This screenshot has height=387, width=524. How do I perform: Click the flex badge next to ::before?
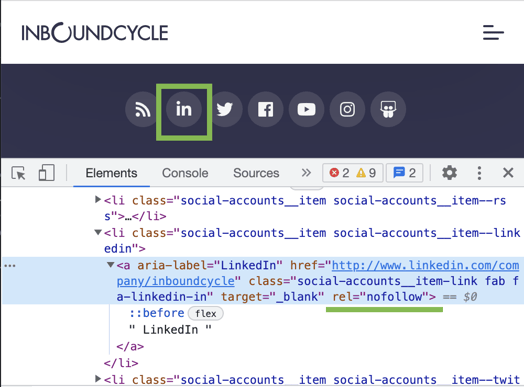click(x=206, y=313)
